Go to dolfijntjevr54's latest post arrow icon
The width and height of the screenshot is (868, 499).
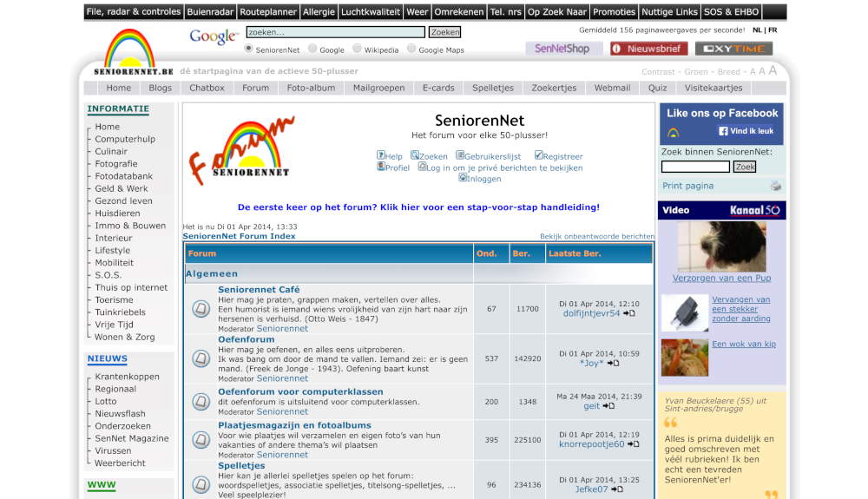(629, 313)
